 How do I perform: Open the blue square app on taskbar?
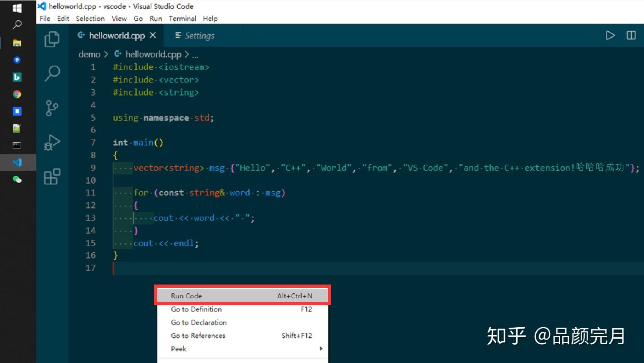[17, 111]
